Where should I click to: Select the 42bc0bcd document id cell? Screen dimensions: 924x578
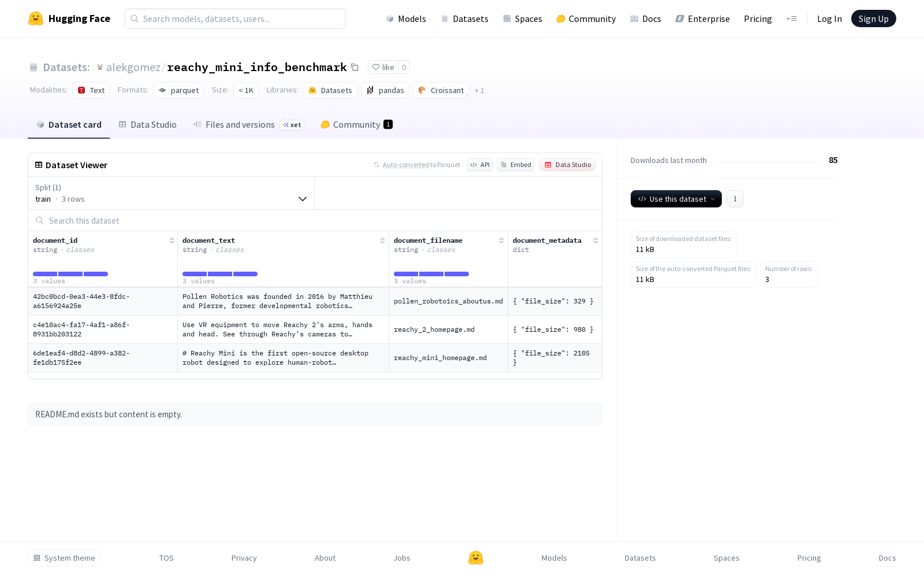tap(103, 301)
